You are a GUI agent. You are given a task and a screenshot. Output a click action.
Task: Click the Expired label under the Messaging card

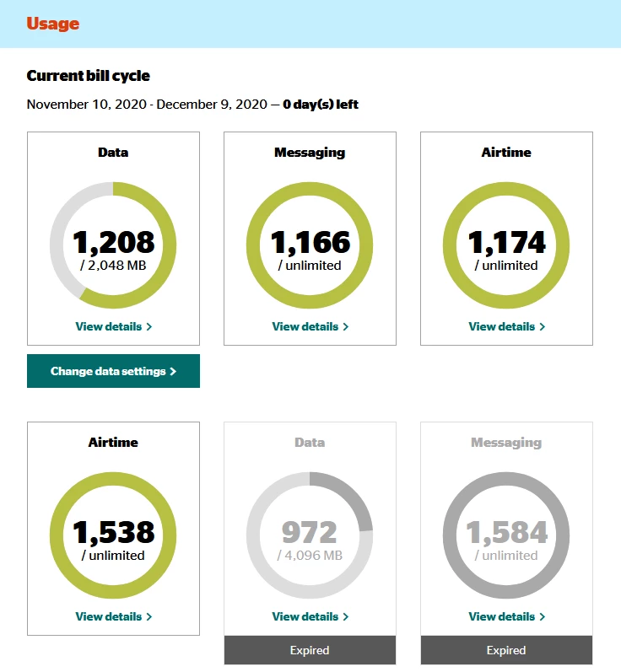click(506, 650)
